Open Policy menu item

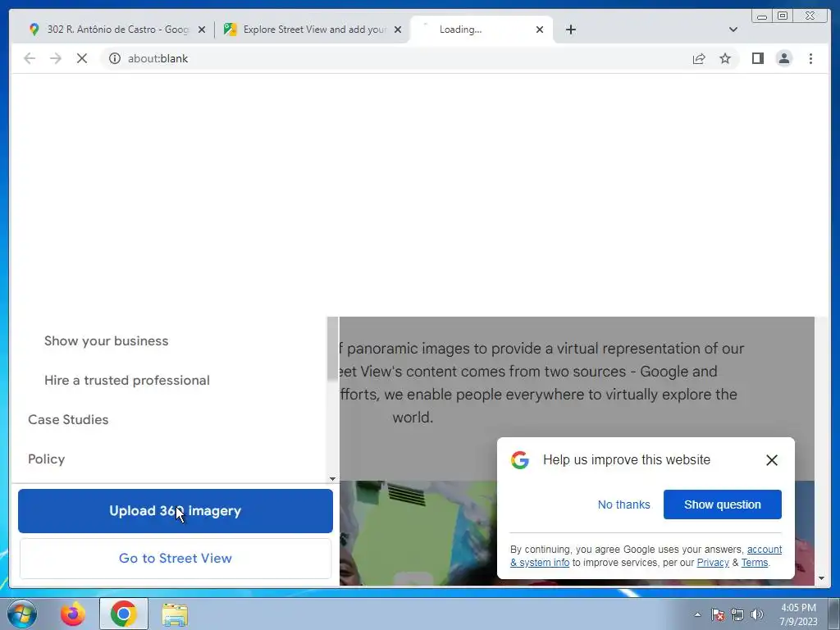pos(46,459)
